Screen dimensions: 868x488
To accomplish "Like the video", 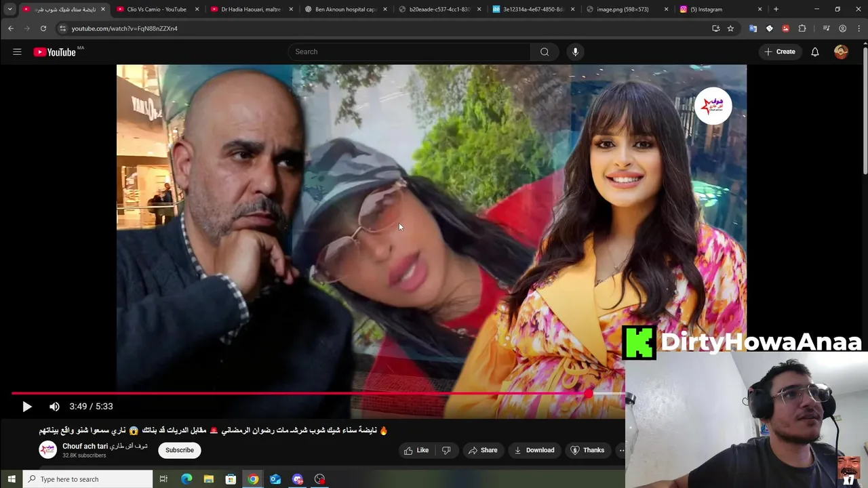I will coord(416,450).
